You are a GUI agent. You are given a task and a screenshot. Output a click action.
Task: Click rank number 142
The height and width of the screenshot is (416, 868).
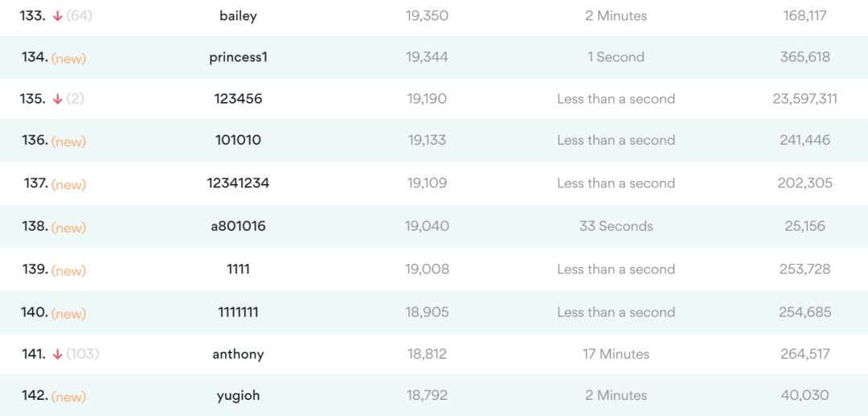[x=35, y=395]
